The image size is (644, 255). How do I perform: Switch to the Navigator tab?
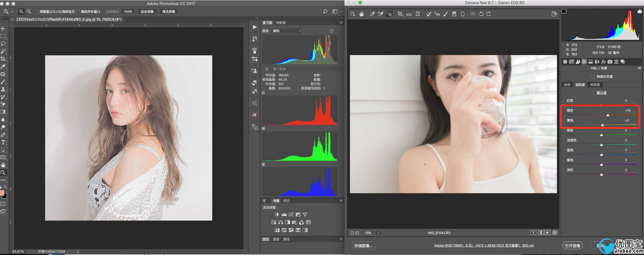point(281,23)
